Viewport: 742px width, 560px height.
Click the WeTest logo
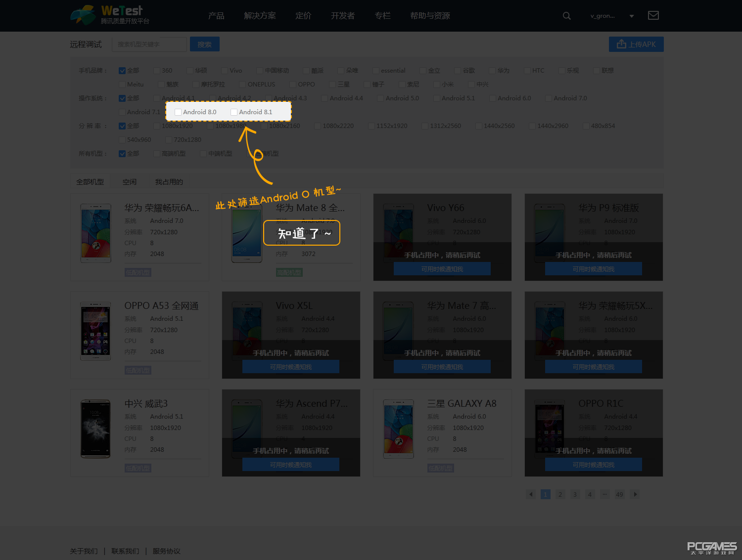click(110, 15)
